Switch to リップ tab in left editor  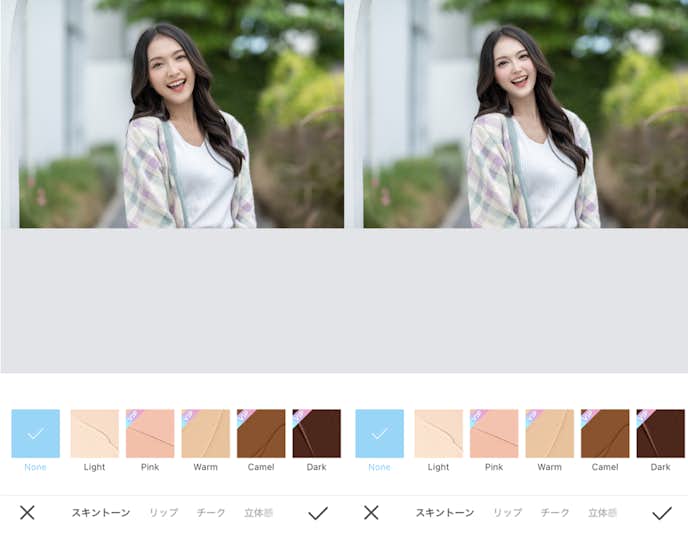[x=163, y=513]
